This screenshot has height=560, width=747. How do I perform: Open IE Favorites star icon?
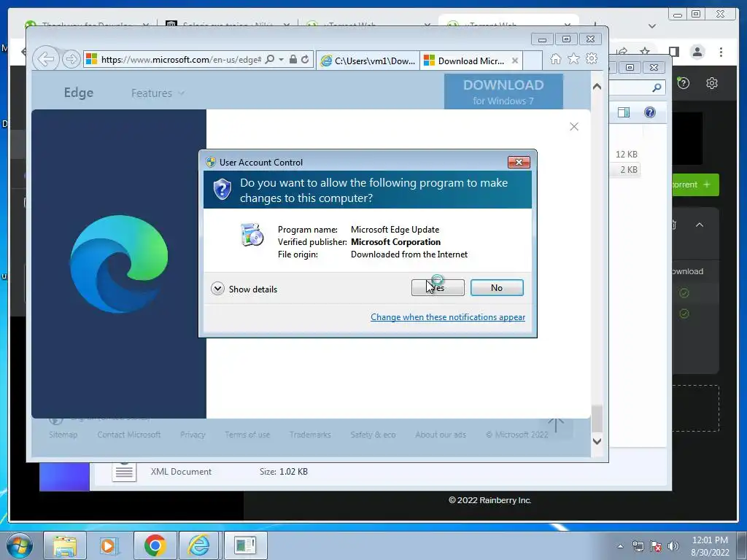tap(573, 58)
